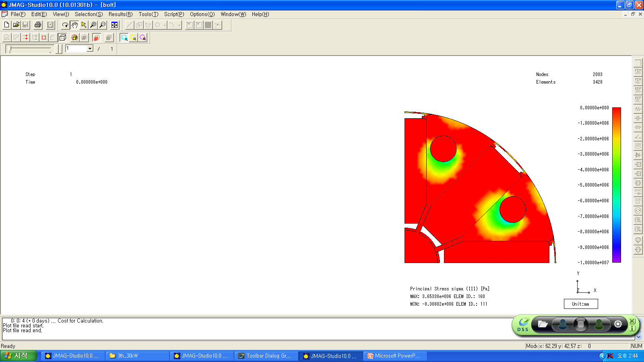Select the voltmeter V probe icon

click(638, 240)
